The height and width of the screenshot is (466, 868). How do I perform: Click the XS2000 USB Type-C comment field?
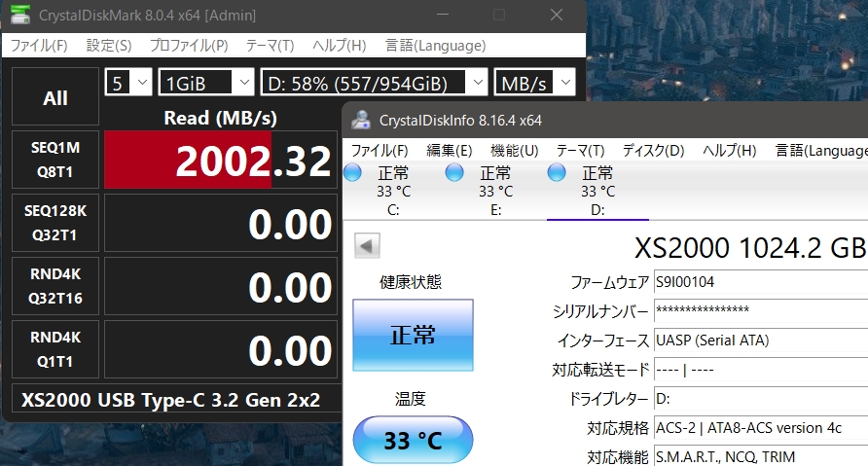[x=177, y=400]
